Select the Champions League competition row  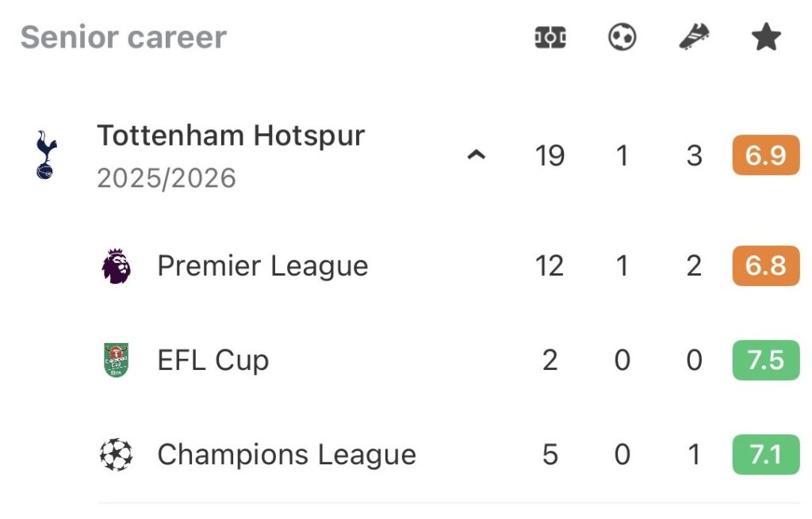coord(286,455)
